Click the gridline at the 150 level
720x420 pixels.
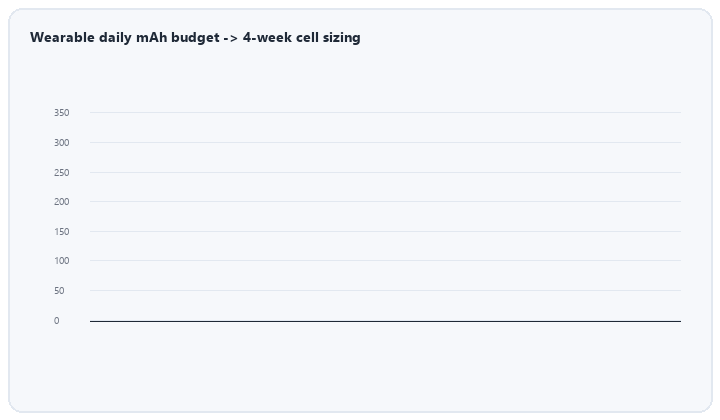point(385,231)
